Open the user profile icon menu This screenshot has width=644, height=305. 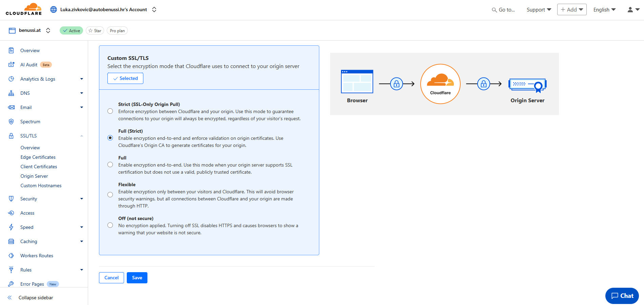[x=633, y=10]
